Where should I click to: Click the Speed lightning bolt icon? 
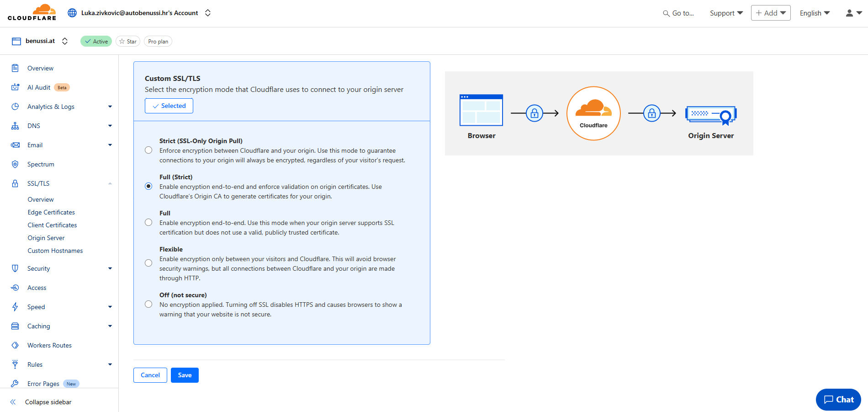pos(15,307)
